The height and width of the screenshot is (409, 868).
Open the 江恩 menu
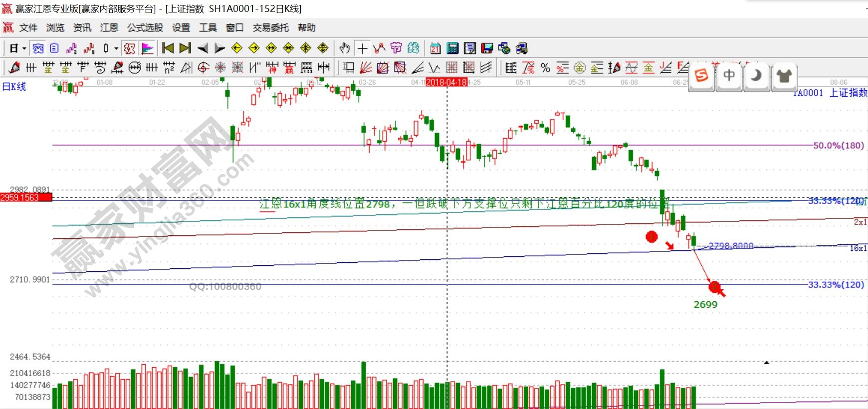pos(109,28)
